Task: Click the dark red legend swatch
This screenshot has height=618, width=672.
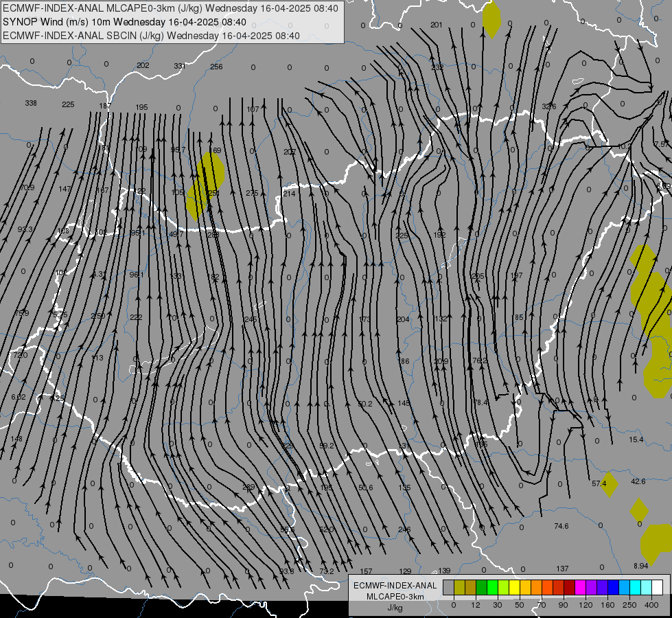Action: pos(570,587)
